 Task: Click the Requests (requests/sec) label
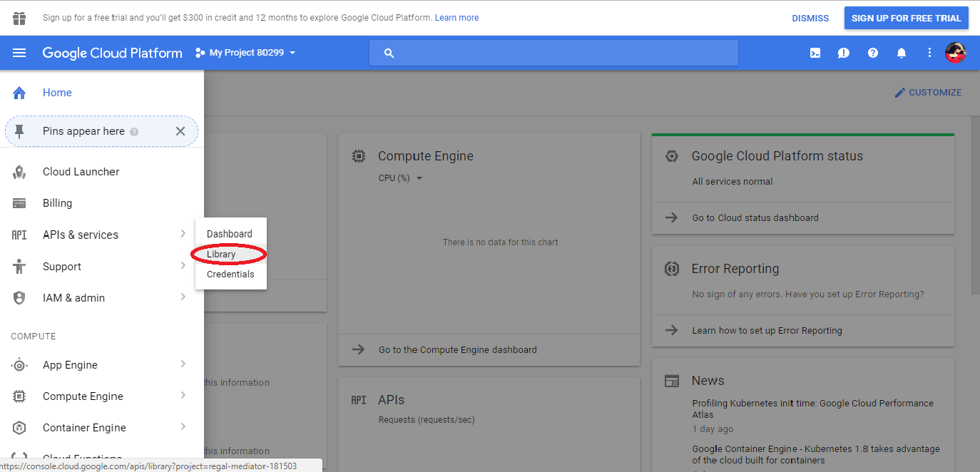[x=427, y=420]
